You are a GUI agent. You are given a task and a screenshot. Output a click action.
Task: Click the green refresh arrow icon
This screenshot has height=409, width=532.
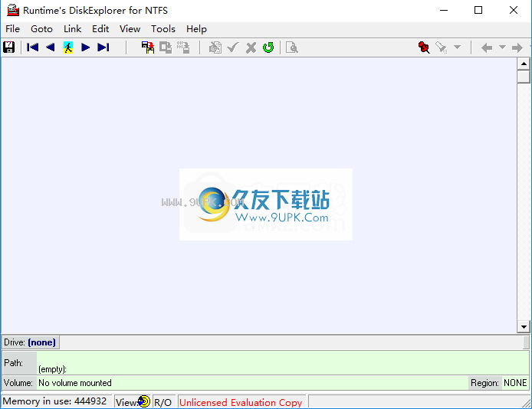click(268, 47)
